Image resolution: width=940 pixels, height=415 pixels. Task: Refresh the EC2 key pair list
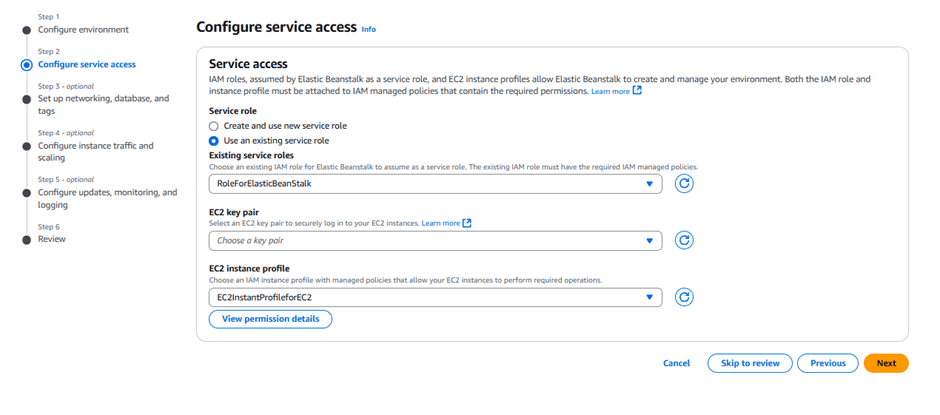coord(684,240)
